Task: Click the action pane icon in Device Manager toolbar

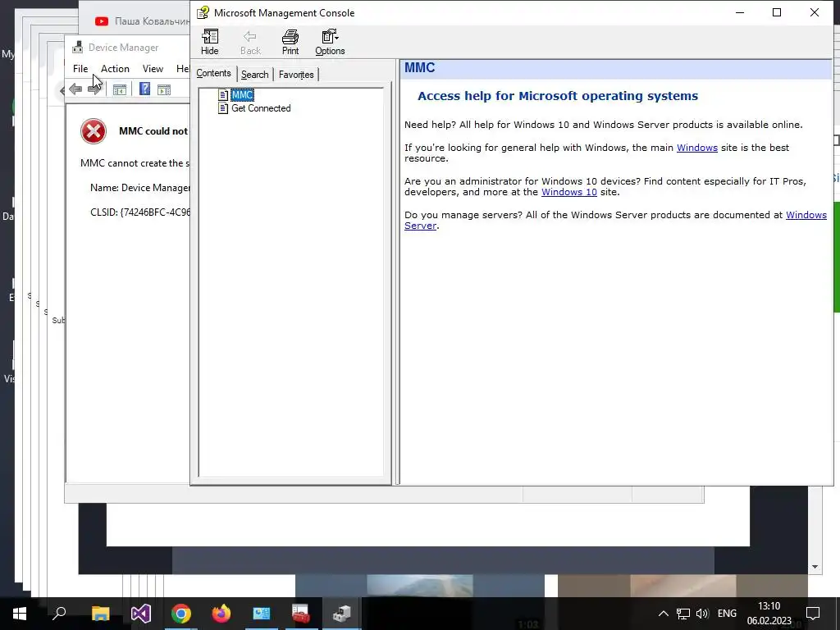Action: coord(164,89)
